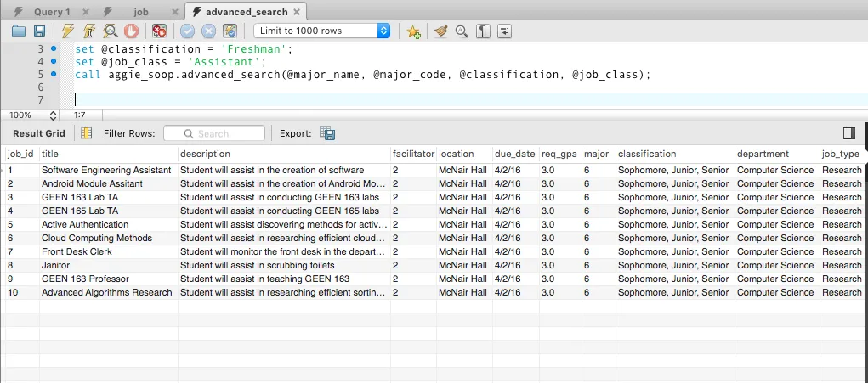Run Explain on the current statement
The width and height of the screenshot is (868, 383).
[110, 31]
